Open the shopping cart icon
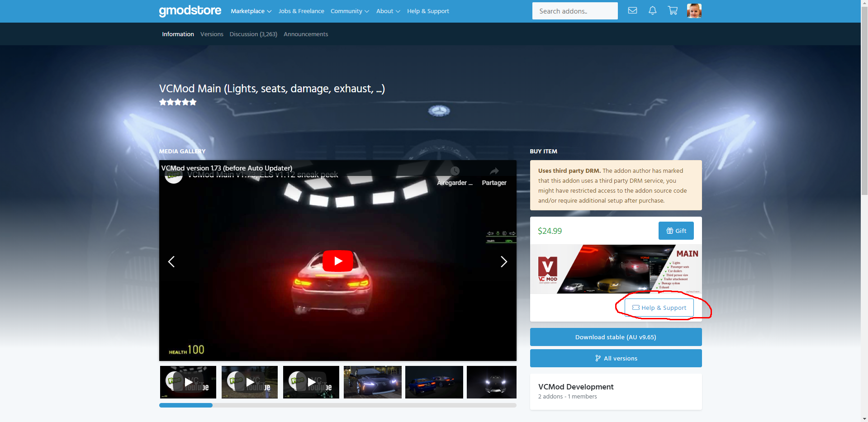 (x=673, y=10)
